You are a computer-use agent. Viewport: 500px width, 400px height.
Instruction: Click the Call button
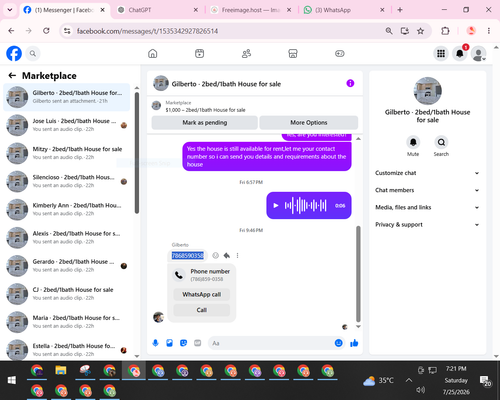(x=202, y=310)
